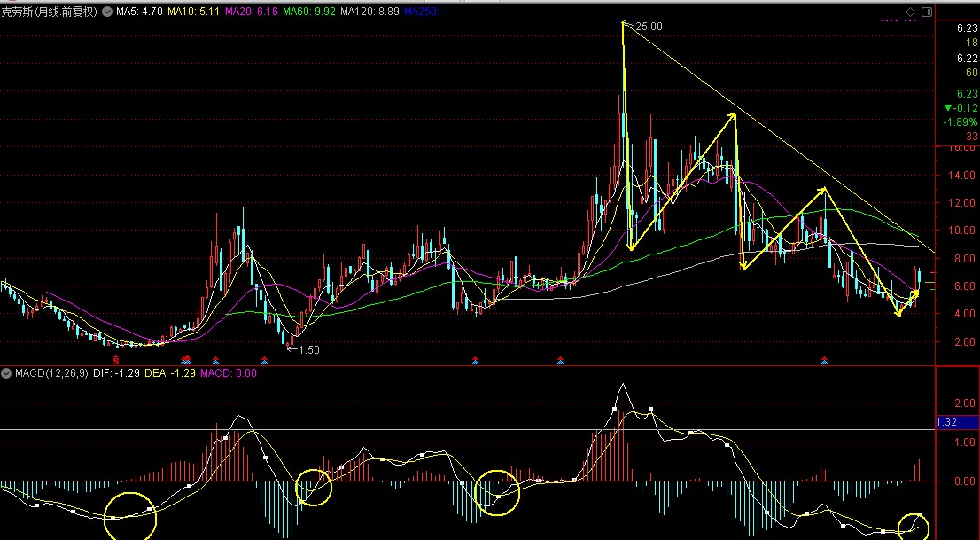
Task: Click the 4.00 price axis label
Action: [965, 314]
